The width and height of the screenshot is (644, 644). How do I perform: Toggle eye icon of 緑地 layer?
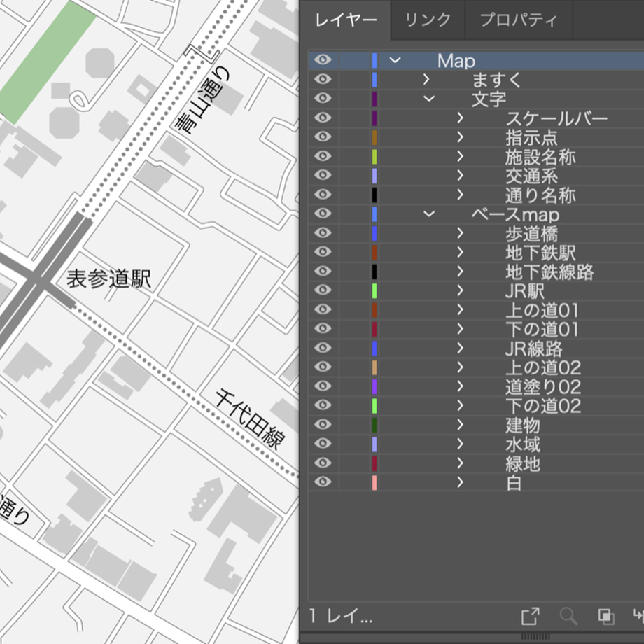(323, 463)
